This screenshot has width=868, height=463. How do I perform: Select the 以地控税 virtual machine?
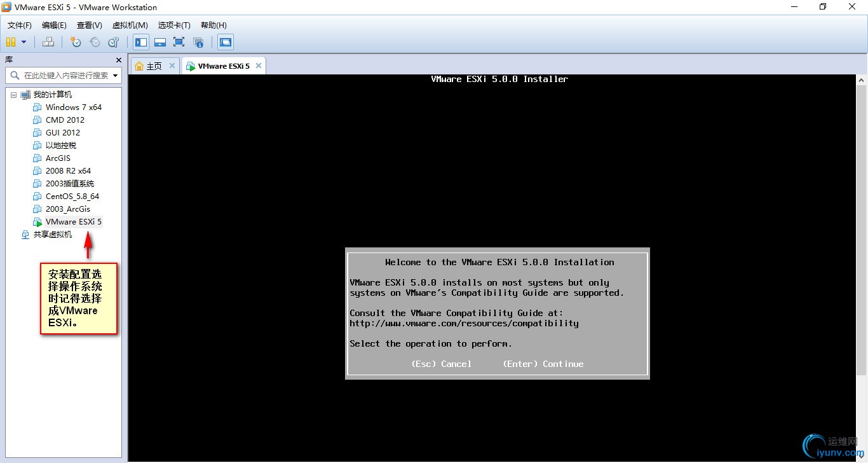tap(61, 146)
